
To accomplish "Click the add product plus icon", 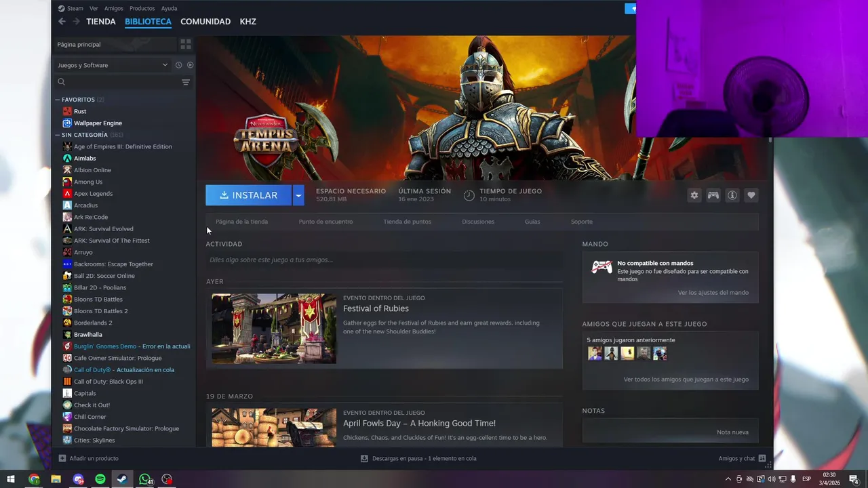I will [x=62, y=458].
